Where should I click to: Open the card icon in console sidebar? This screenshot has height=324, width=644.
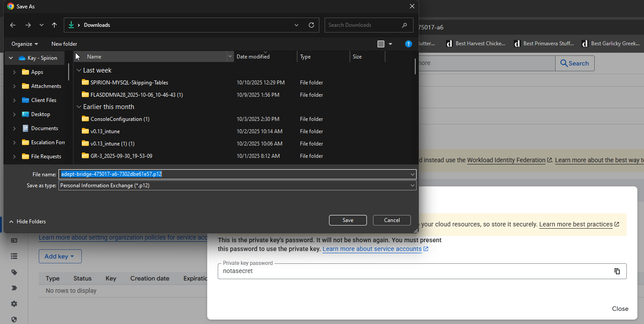point(14,240)
